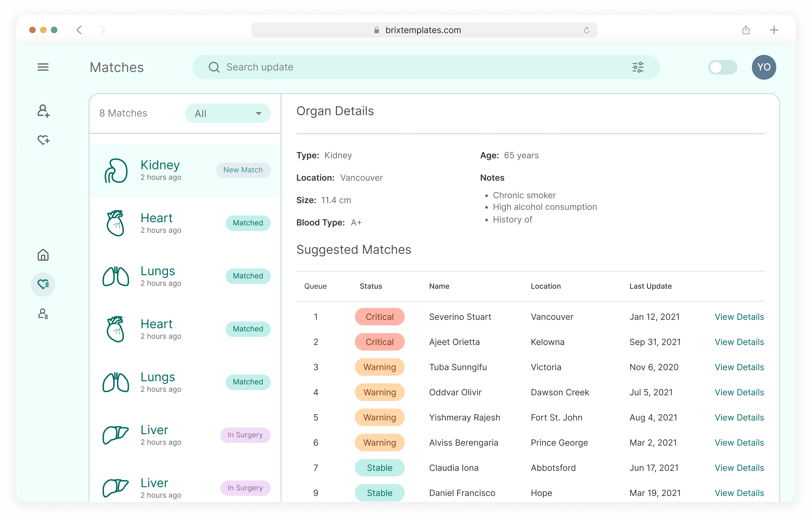Select the first Liver In Surgery entry
Viewport: 812px width, 520px height.
[x=185, y=435]
